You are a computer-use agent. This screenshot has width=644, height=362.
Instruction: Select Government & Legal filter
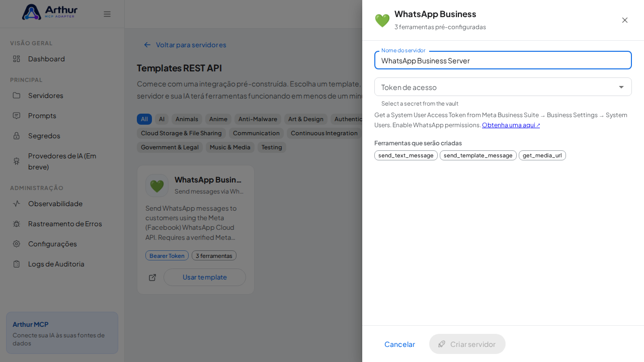(170, 147)
